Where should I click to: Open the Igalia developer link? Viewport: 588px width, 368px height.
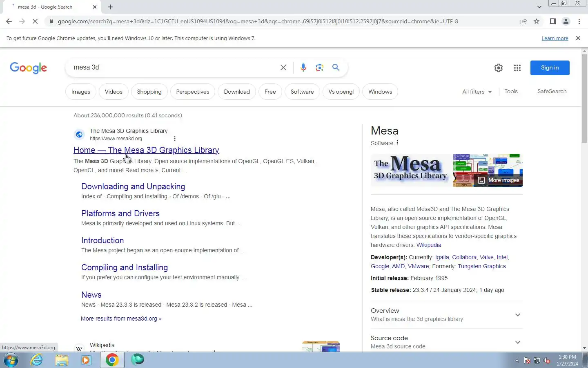[442, 257]
